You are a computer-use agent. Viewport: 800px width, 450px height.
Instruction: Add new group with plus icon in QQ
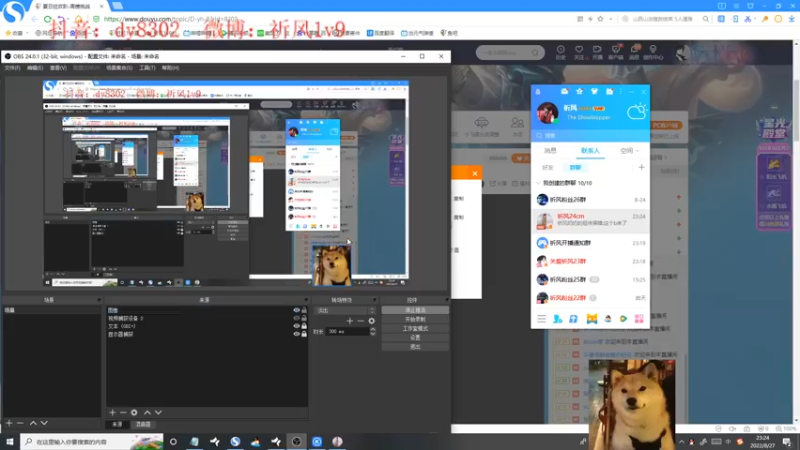(x=641, y=167)
